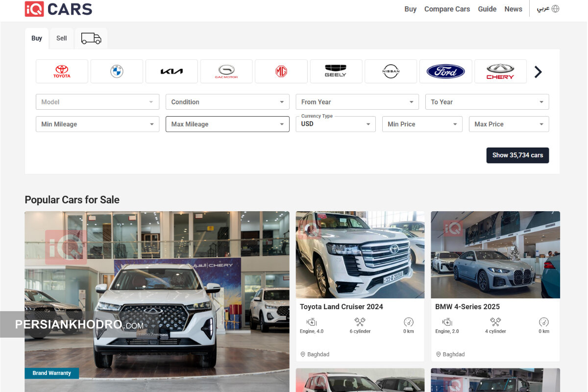Click the Show 35,734 cars button
588x392 pixels.
pos(517,155)
